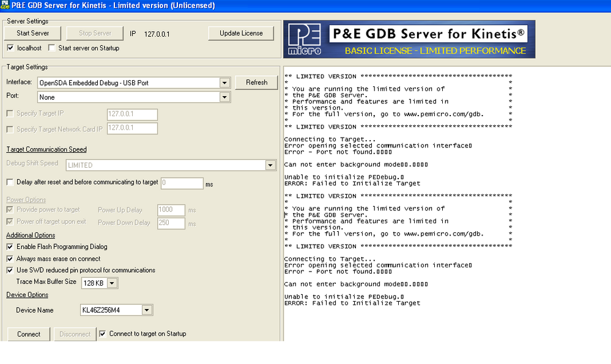Screen dimensions: 611x364
Task: Toggle Power off target upon exit
Action: click(x=10, y=221)
